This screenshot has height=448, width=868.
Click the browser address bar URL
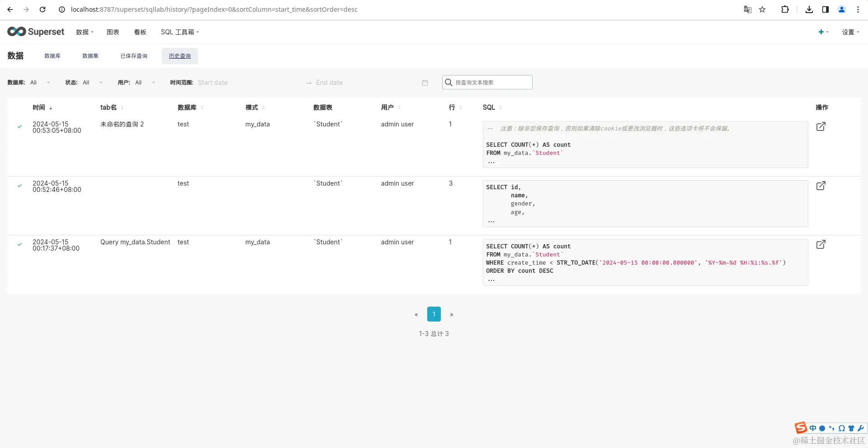click(x=214, y=9)
